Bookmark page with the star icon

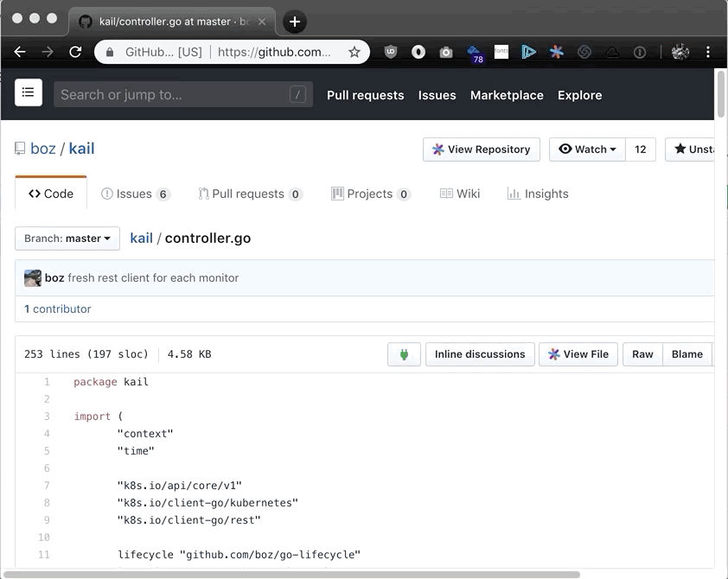point(354,52)
